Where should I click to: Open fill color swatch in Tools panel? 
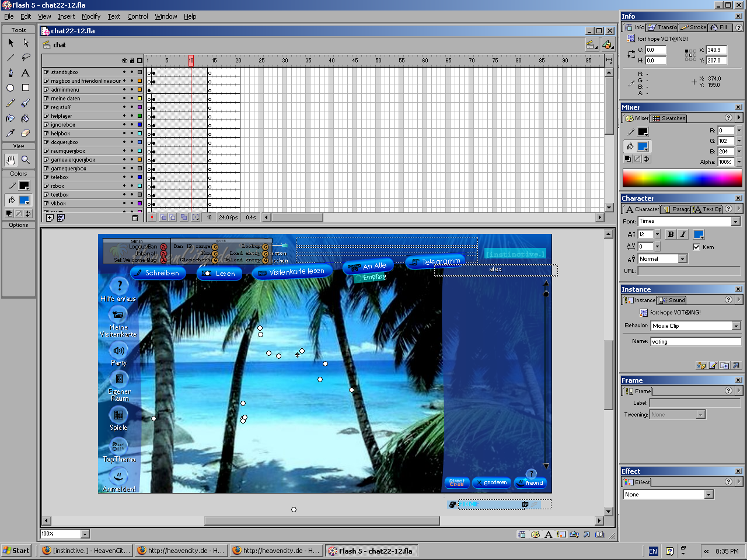click(x=24, y=200)
